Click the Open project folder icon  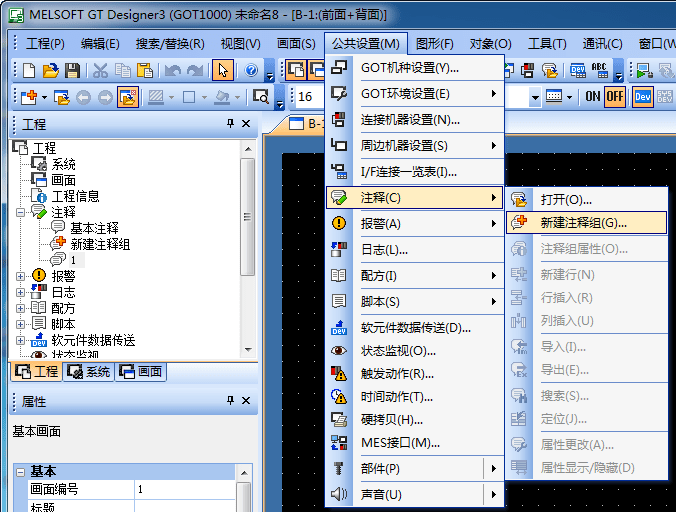tap(50, 70)
